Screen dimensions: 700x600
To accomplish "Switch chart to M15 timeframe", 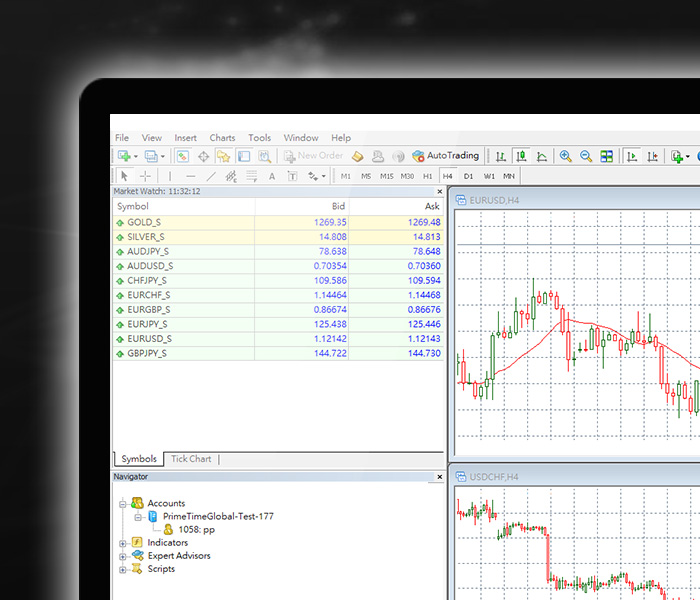I will (x=387, y=176).
